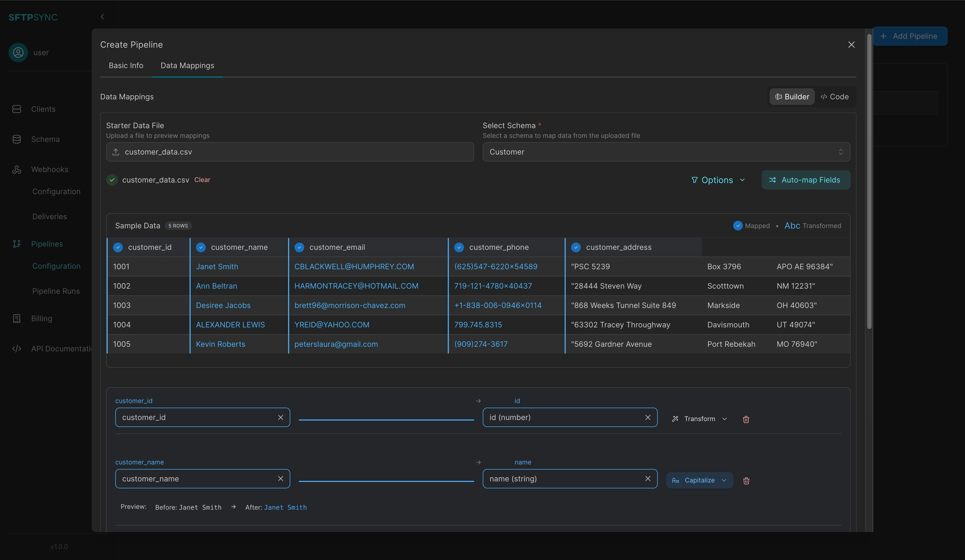965x560 pixels.
Task: Delete the customer_id mapping row
Action: (x=746, y=419)
